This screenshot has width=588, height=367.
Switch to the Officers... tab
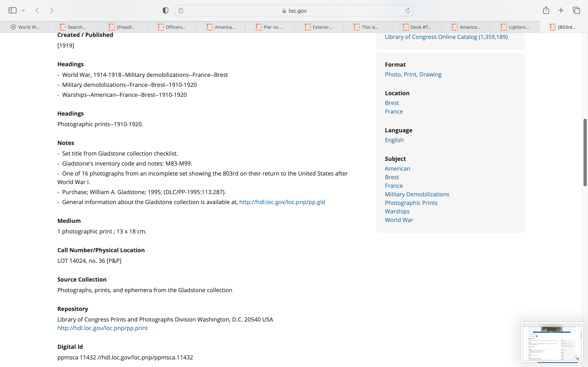coord(171,27)
